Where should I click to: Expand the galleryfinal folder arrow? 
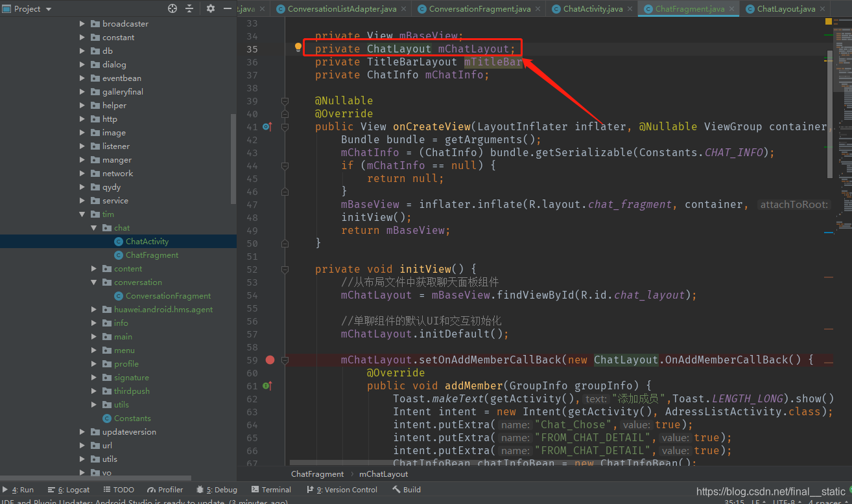(x=82, y=91)
